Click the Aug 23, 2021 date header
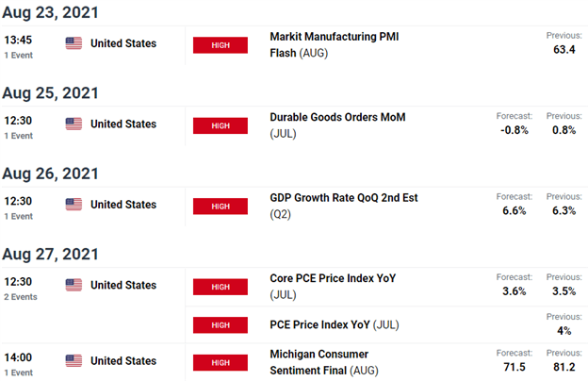Image resolution: width=588 pixels, height=381 pixels. tap(49, 13)
